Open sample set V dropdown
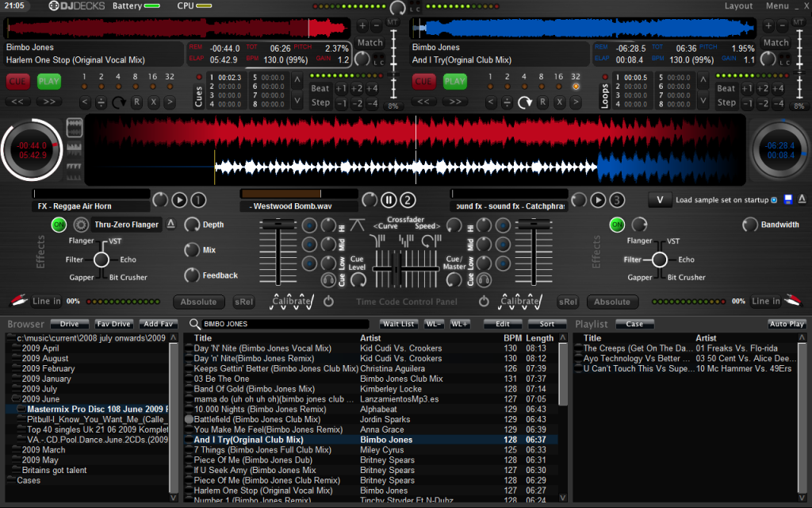Image resolution: width=812 pixels, height=508 pixels. click(660, 200)
